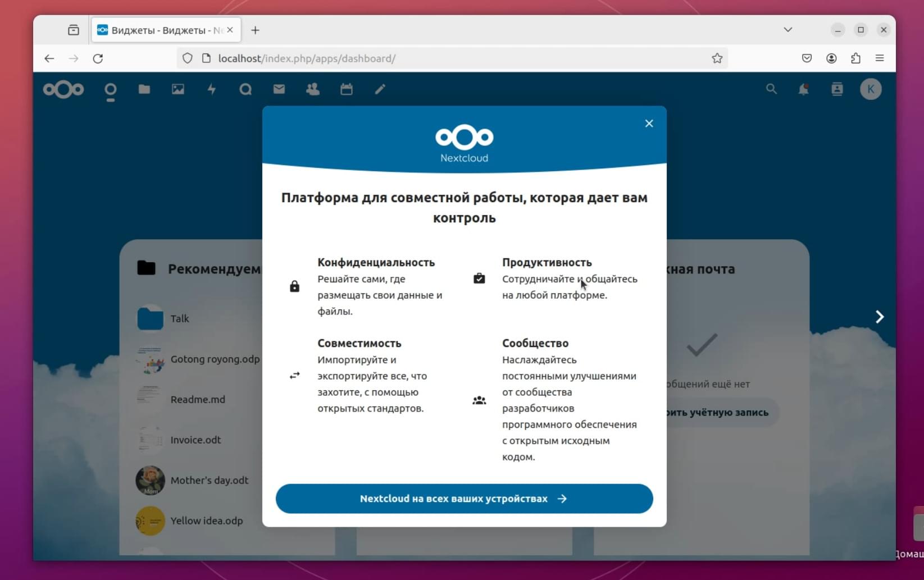Click the swap arrows compatibility icon
924x580 pixels.
[x=294, y=376]
